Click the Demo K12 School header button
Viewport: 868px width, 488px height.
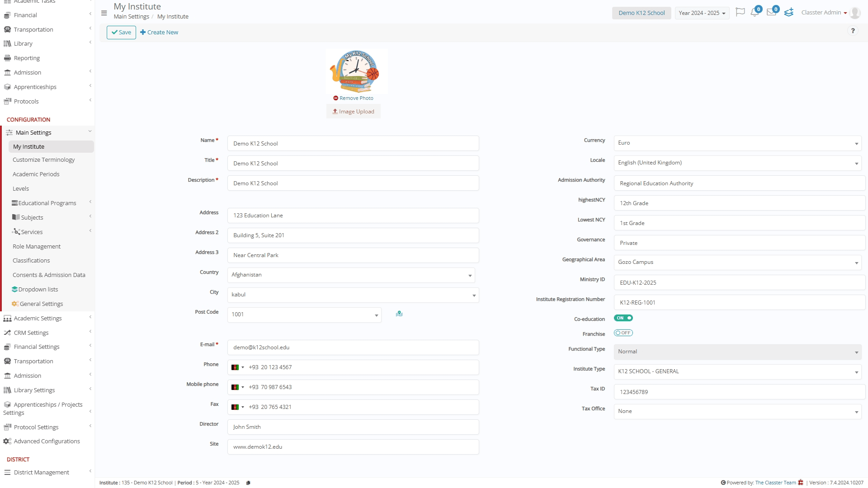coord(642,13)
